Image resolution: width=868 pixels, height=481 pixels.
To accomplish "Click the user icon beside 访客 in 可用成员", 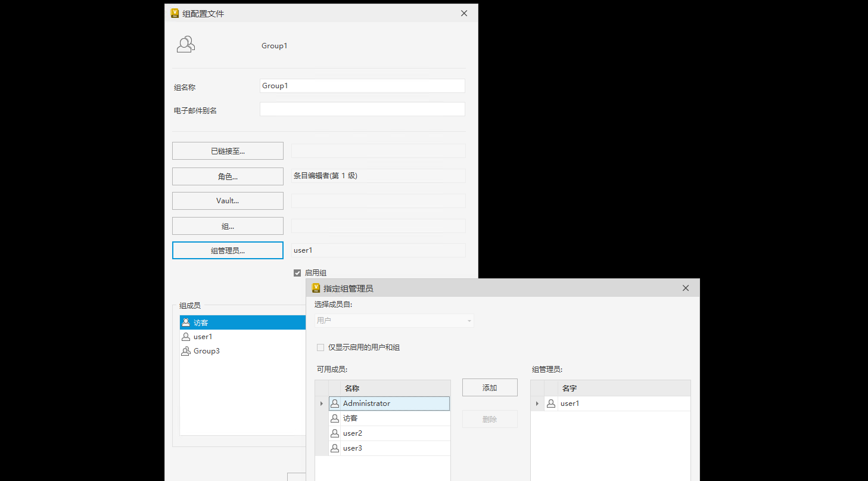I will [x=335, y=418].
